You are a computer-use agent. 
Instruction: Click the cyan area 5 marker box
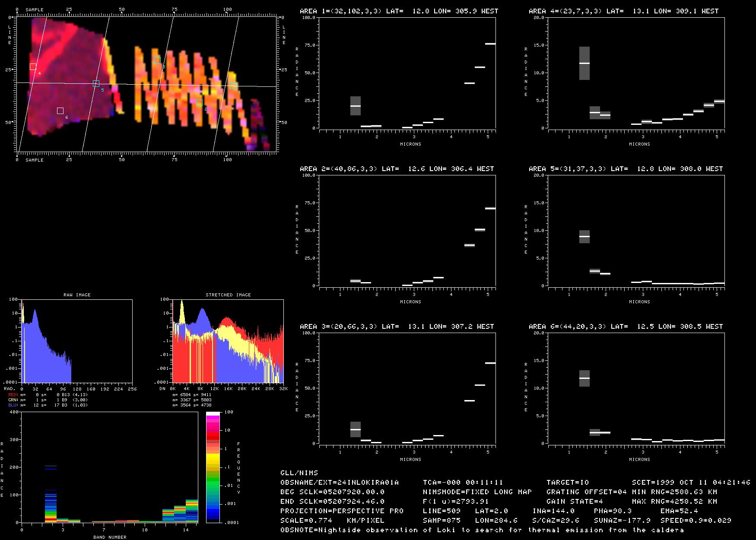point(96,84)
